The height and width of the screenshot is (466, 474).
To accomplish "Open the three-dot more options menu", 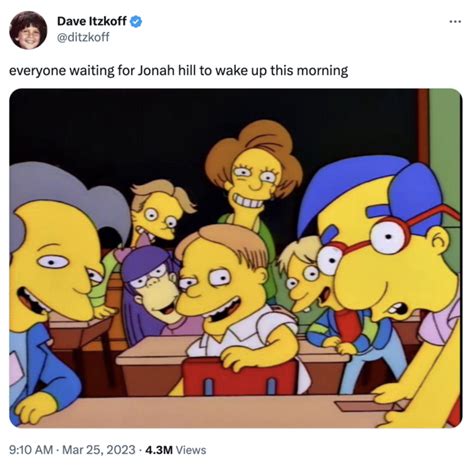I will coord(455,22).
